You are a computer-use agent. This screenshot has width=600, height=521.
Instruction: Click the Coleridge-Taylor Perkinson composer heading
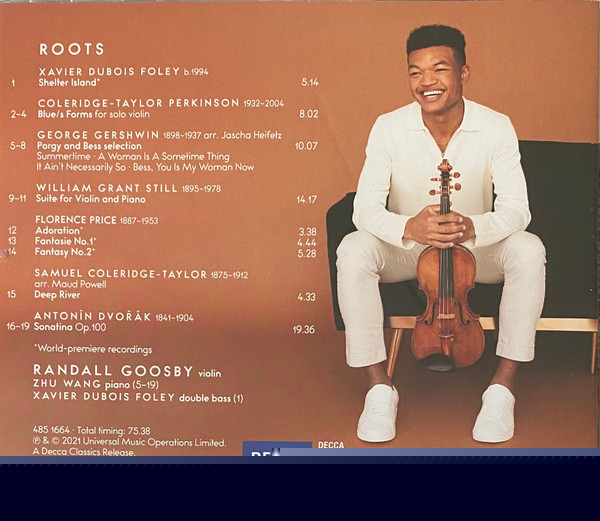[138, 103]
